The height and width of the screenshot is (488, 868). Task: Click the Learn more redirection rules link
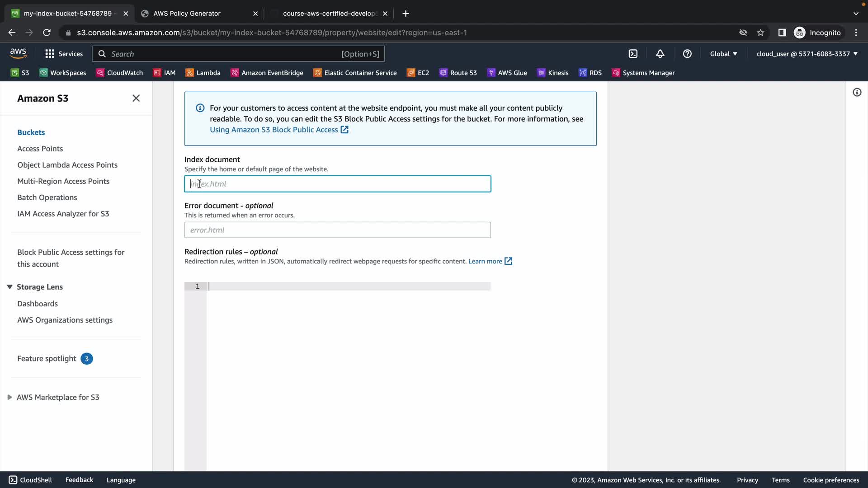click(485, 261)
